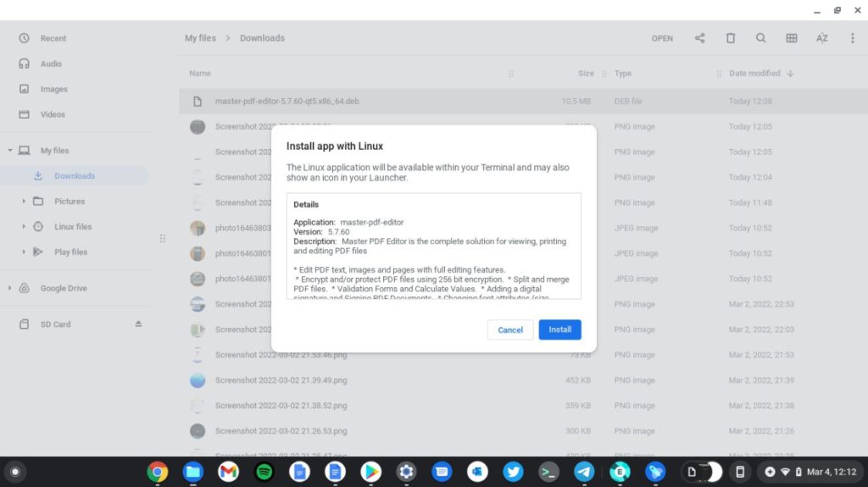
Task: Expand the Pictures folder
Action: (24, 202)
